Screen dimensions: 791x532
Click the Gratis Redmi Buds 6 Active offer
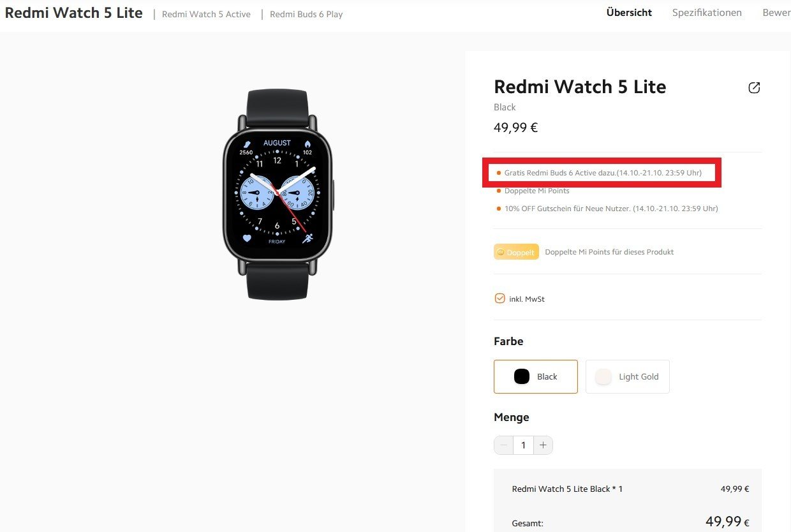pos(602,173)
